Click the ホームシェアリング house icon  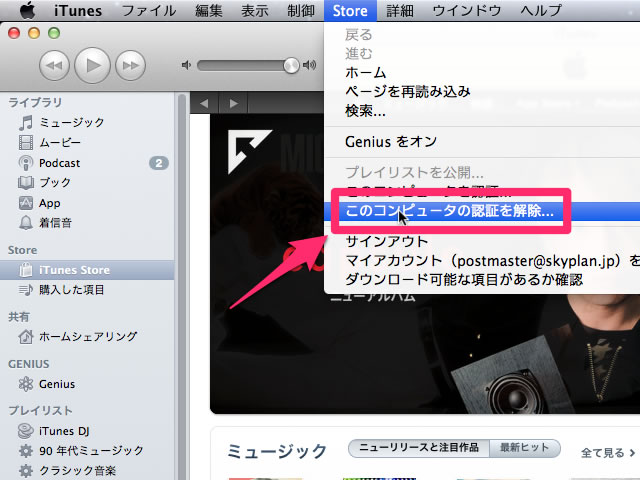(26, 337)
